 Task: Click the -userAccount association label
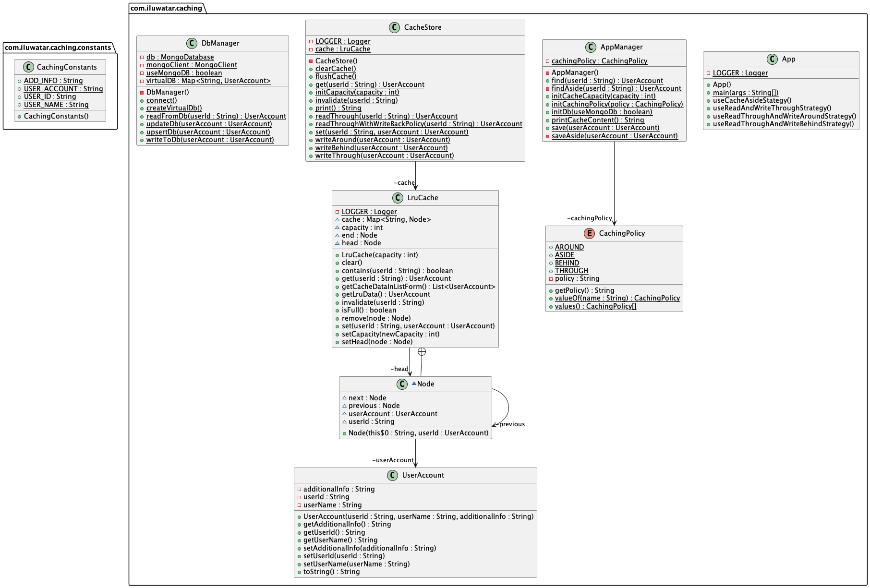[393, 460]
